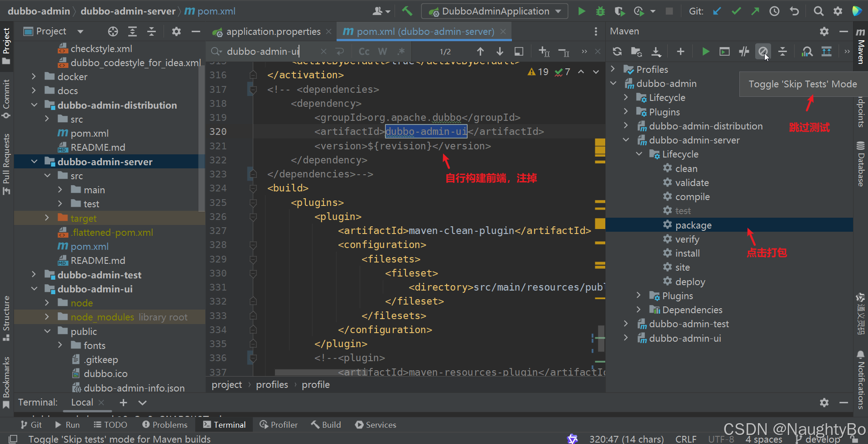868x444 pixels.
Task: Add Maven Project plus icon
Action: [x=680, y=52]
